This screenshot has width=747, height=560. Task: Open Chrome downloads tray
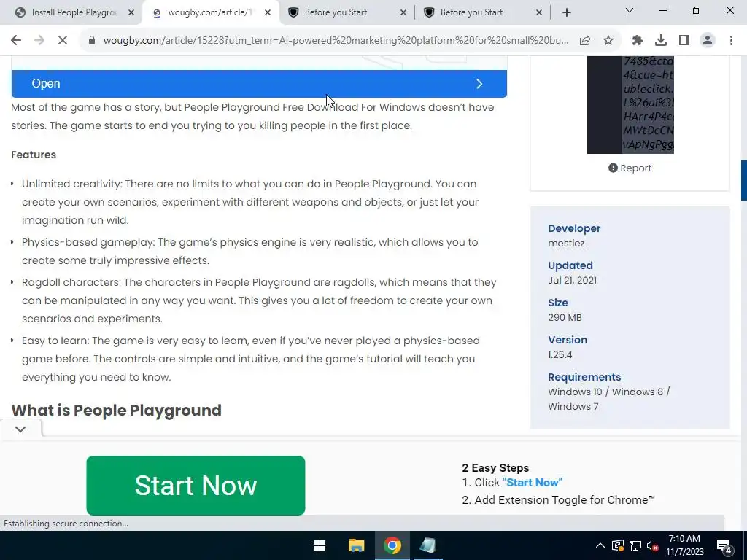[661, 41]
